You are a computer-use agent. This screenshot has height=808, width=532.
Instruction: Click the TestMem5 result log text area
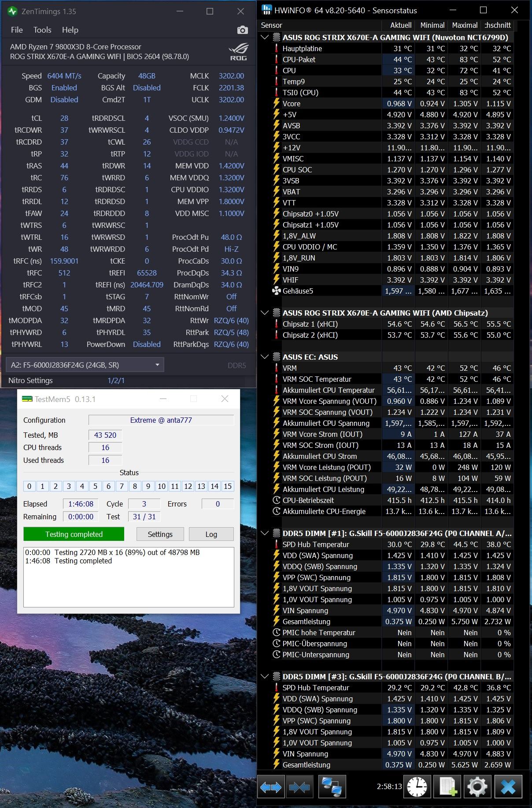[x=129, y=577]
